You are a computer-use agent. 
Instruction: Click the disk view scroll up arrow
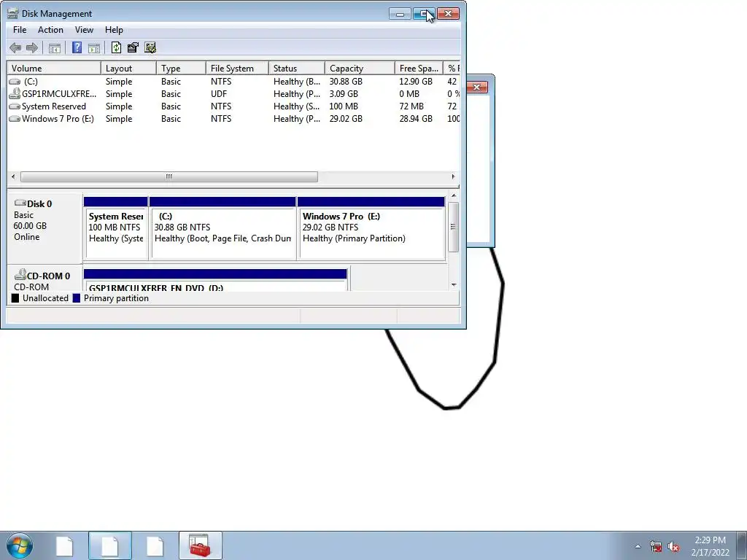click(x=454, y=195)
